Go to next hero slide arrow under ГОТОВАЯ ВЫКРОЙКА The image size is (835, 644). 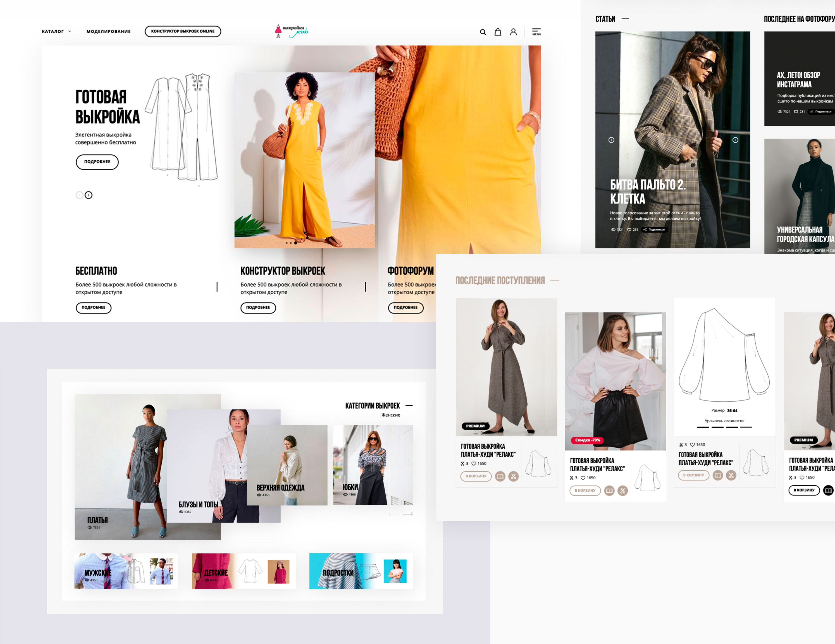tap(88, 195)
